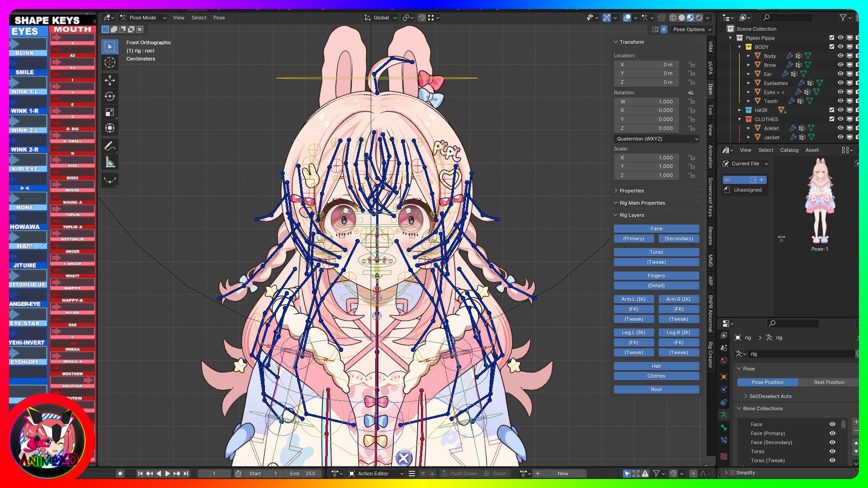
Task: Switch to solid viewport shading
Action: point(682,18)
